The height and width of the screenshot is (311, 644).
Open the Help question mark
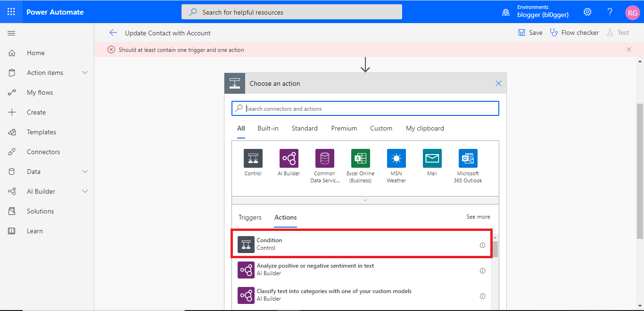(610, 12)
